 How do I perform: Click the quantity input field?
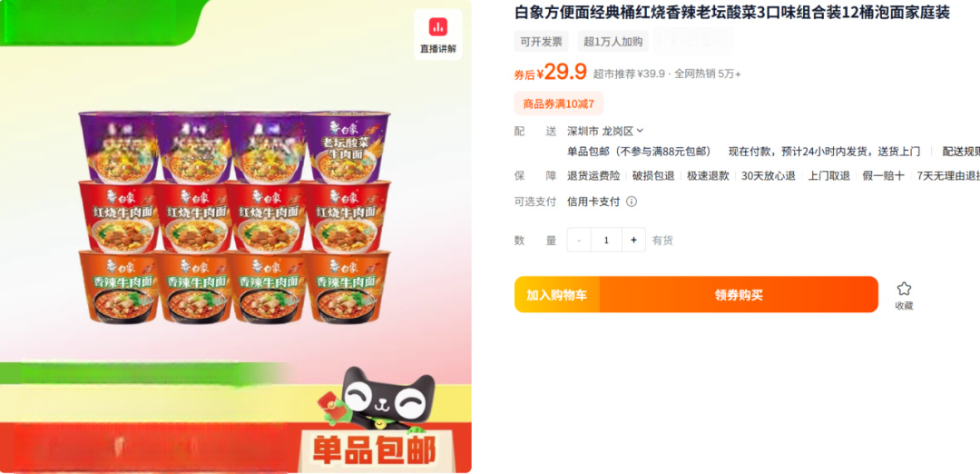[606, 240]
